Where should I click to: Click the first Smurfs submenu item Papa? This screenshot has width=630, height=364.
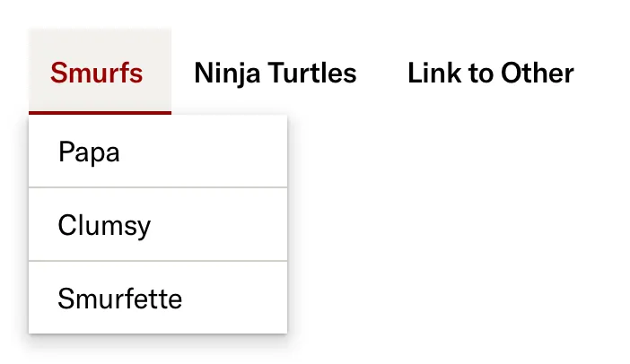[x=89, y=152]
